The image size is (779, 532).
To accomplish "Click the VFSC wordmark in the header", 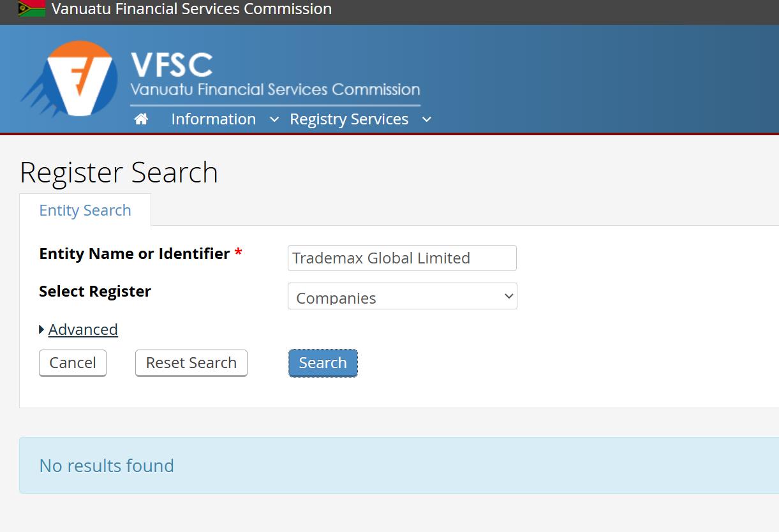I will click(172, 65).
